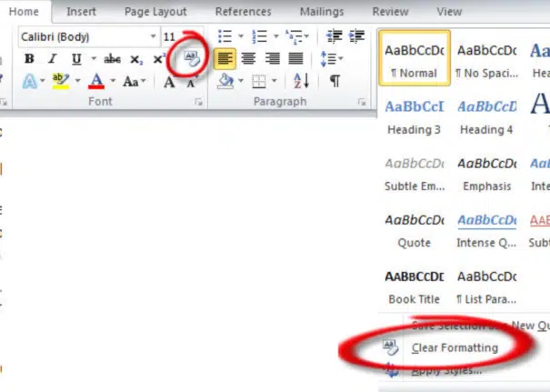
Task: Open Change Case menu
Action: (135, 82)
